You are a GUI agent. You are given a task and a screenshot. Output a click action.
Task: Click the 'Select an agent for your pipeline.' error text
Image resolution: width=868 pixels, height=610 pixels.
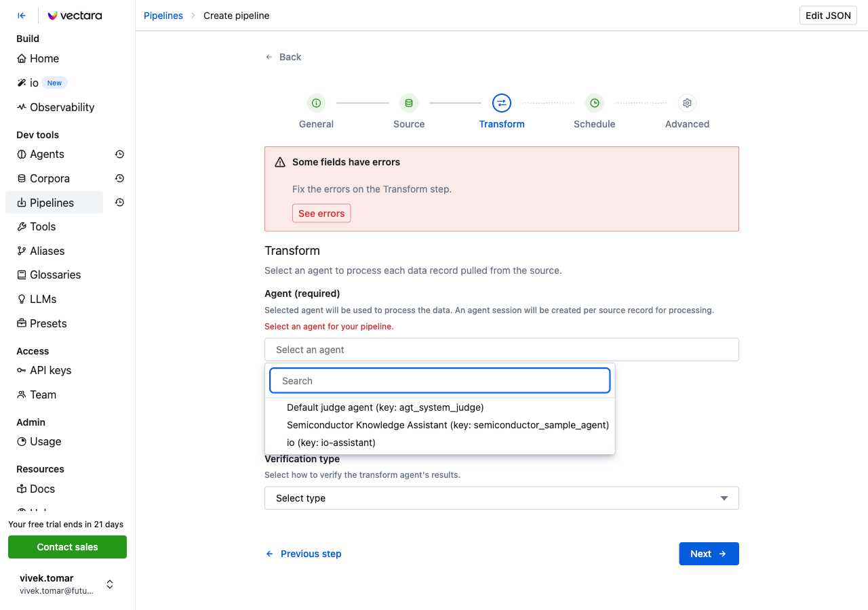[329, 327]
